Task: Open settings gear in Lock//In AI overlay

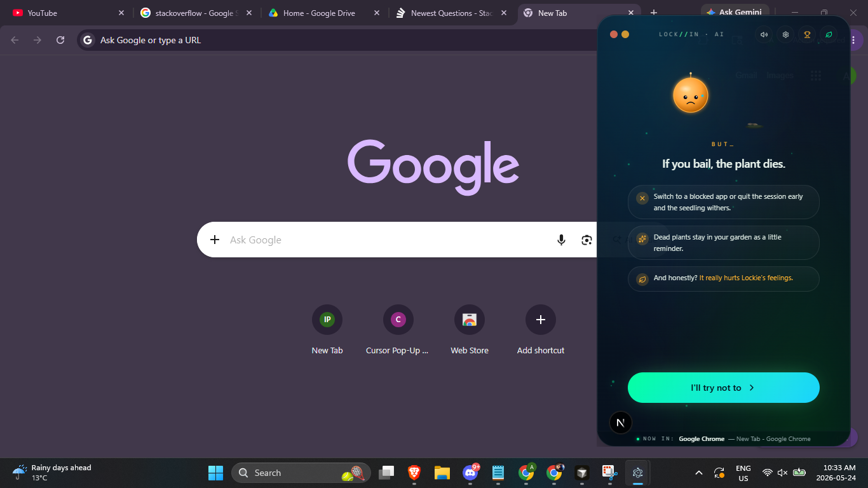Action: point(785,34)
